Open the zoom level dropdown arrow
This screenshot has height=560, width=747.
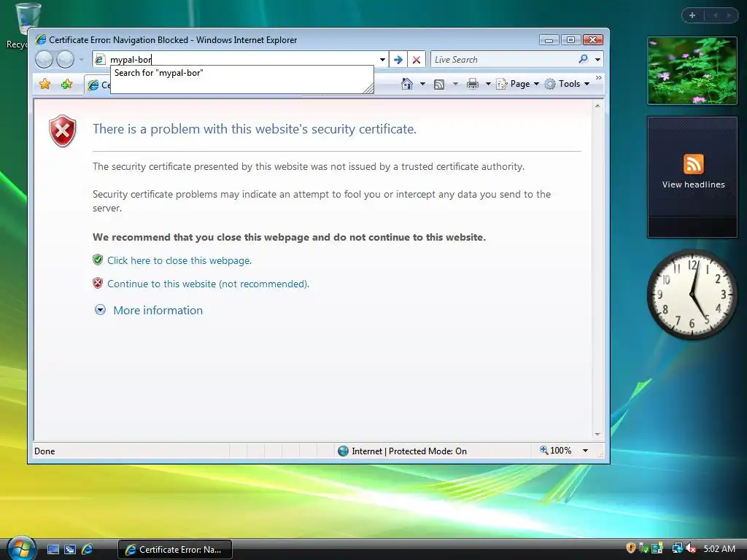(x=585, y=451)
